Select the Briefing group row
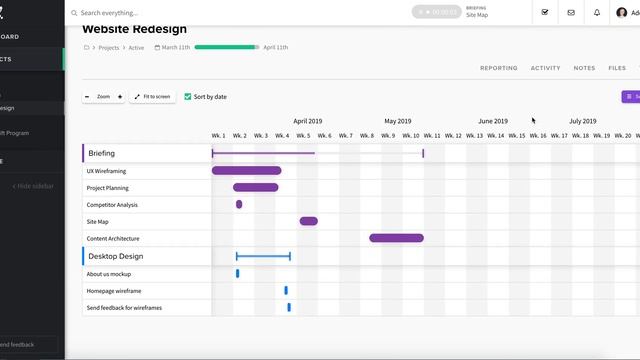This screenshot has height=360, width=640. coord(147,153)
